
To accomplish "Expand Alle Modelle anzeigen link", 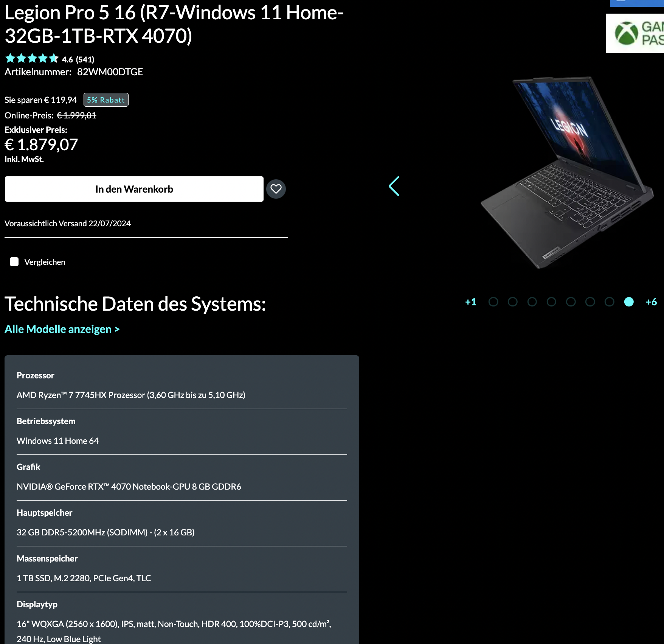I will [62, 329].
